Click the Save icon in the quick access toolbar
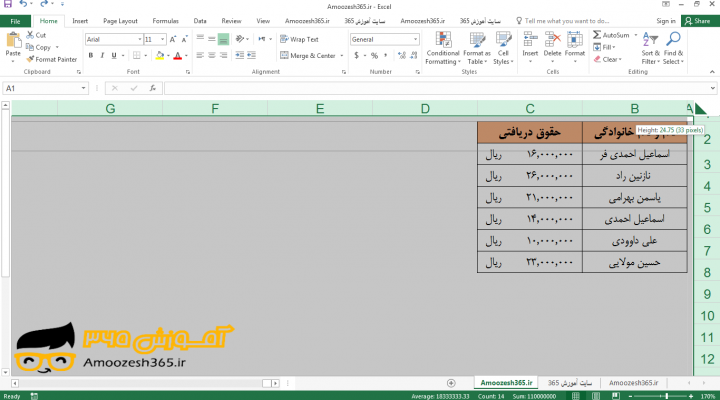Image resolution: width=720 pixels, height=400 pixels. [8, 4]
